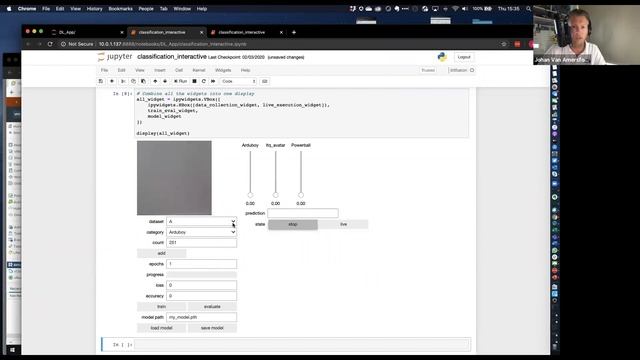Screen dimensions: 640x360
Task: Restart the kernel with circular arrow
Action: pos(204,81)
